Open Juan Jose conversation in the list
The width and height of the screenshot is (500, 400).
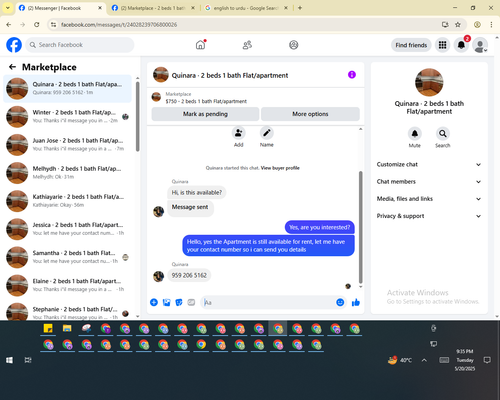click(x=68, y=145)
